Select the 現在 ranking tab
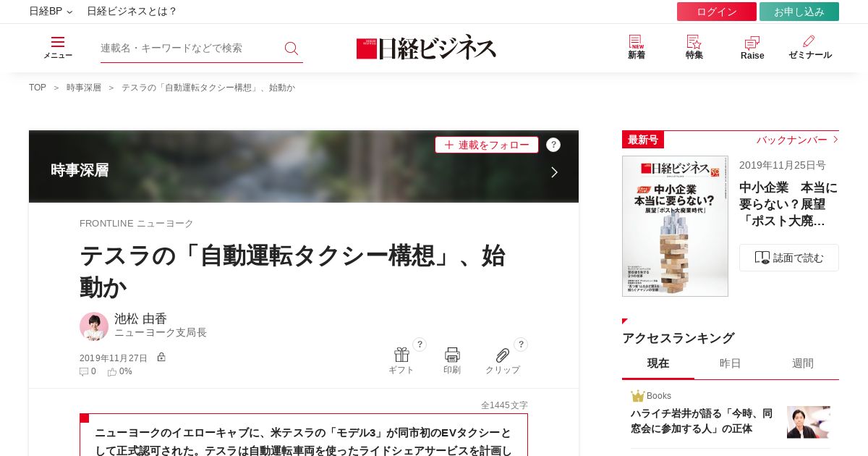Viewport: 868px width, 456px height. pos(658,363)
